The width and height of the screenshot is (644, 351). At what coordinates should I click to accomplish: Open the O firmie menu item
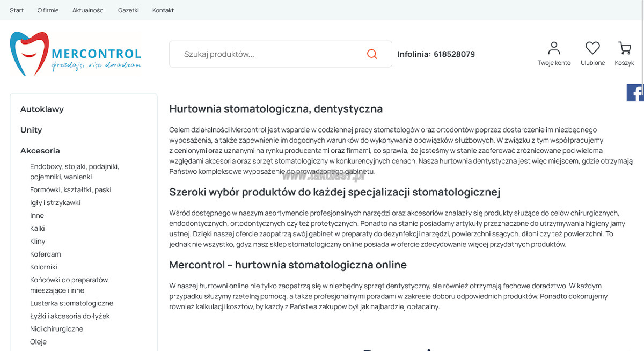[x=48, y=10]
